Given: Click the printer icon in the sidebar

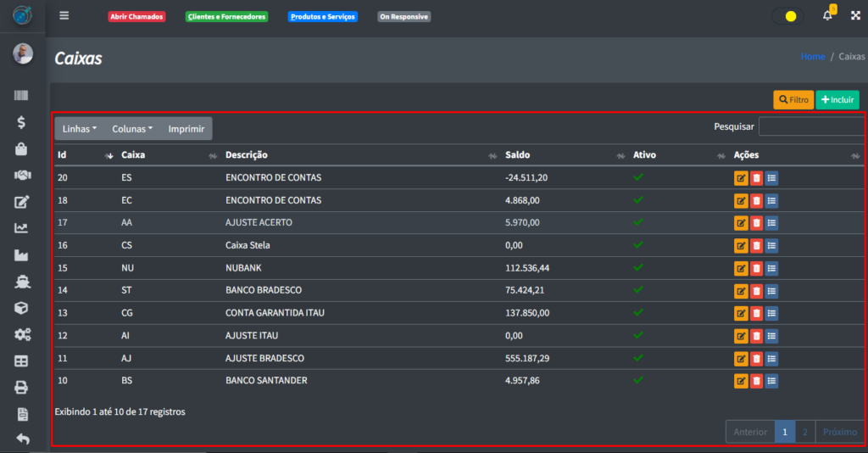Looking at the screenshot, I should click(22, 388).
